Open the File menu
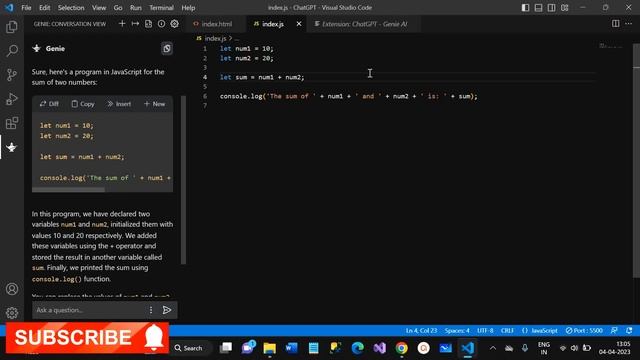 coord(26,8)
